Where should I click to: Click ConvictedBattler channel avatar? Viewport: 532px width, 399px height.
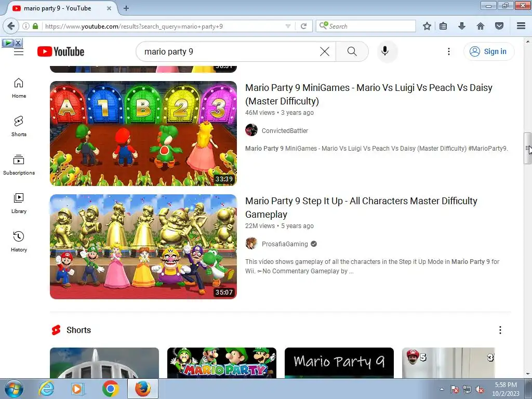point(251,130)
